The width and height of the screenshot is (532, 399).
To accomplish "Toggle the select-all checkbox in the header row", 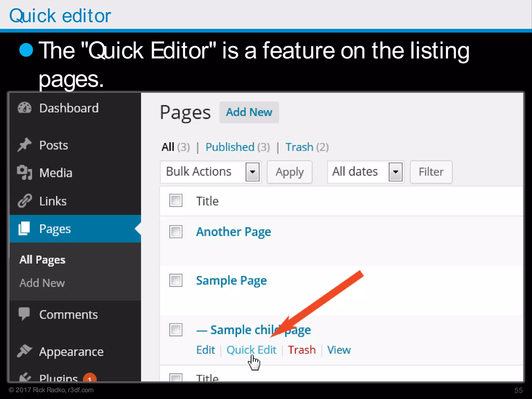I will pyautogui.click(x=176, y=201).
